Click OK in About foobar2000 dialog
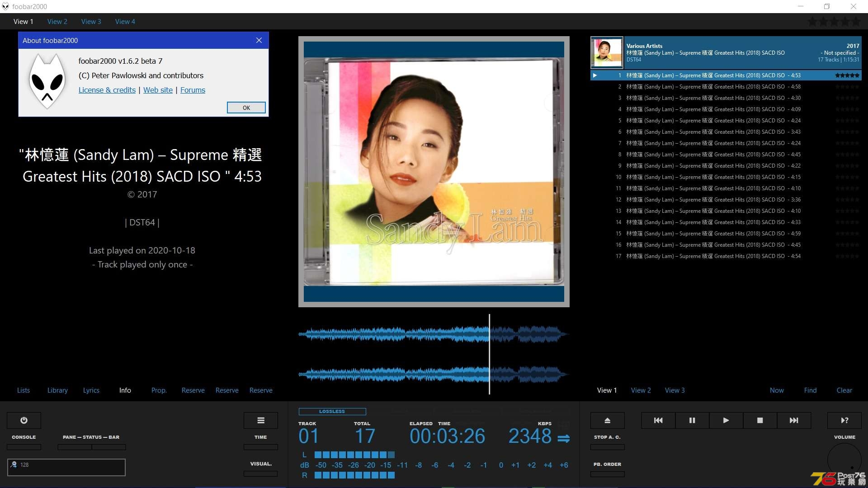 point(246,108)
